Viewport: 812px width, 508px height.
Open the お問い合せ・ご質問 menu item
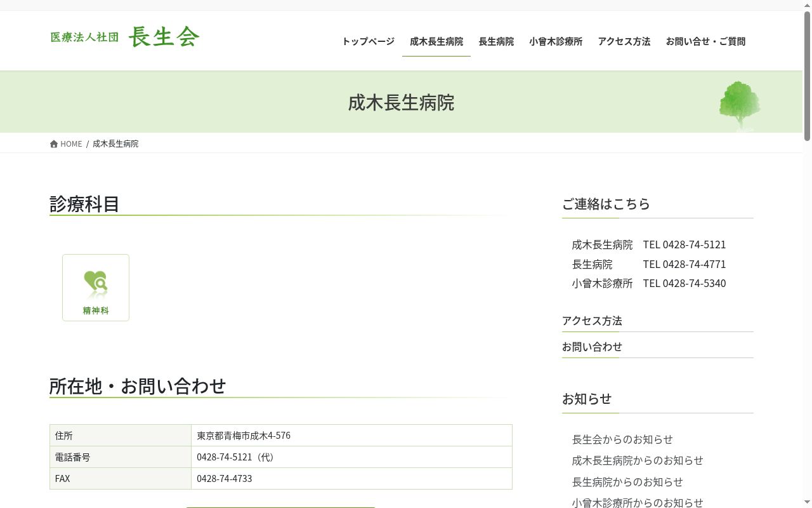click(x=705, y=41)
